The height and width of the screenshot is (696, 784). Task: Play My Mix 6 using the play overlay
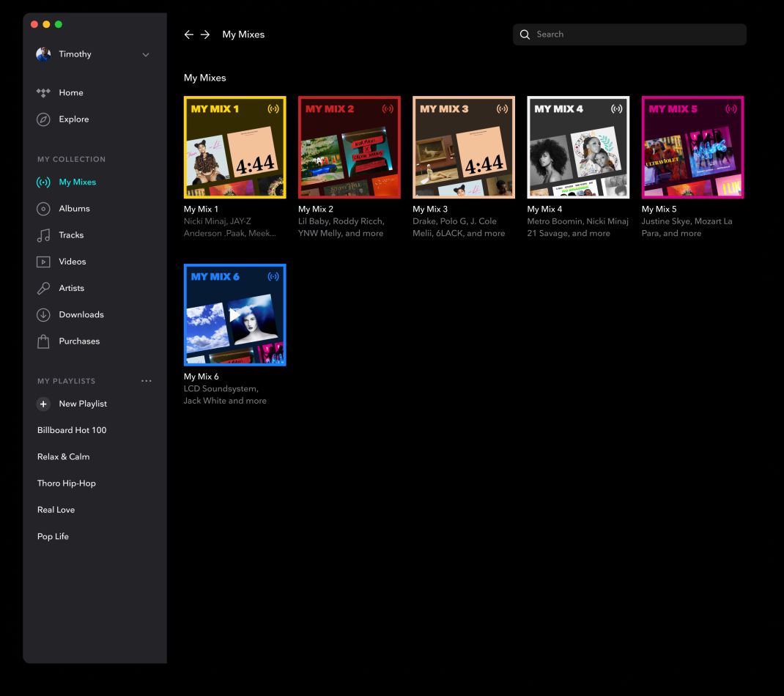234,314
